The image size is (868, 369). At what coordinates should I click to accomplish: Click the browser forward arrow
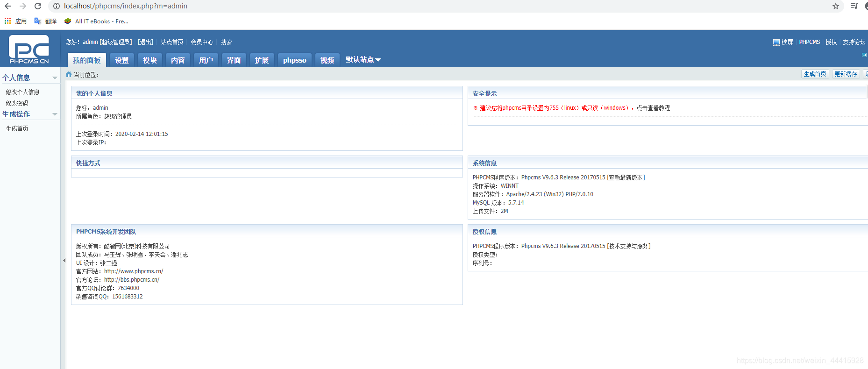(x=23, y=6)
